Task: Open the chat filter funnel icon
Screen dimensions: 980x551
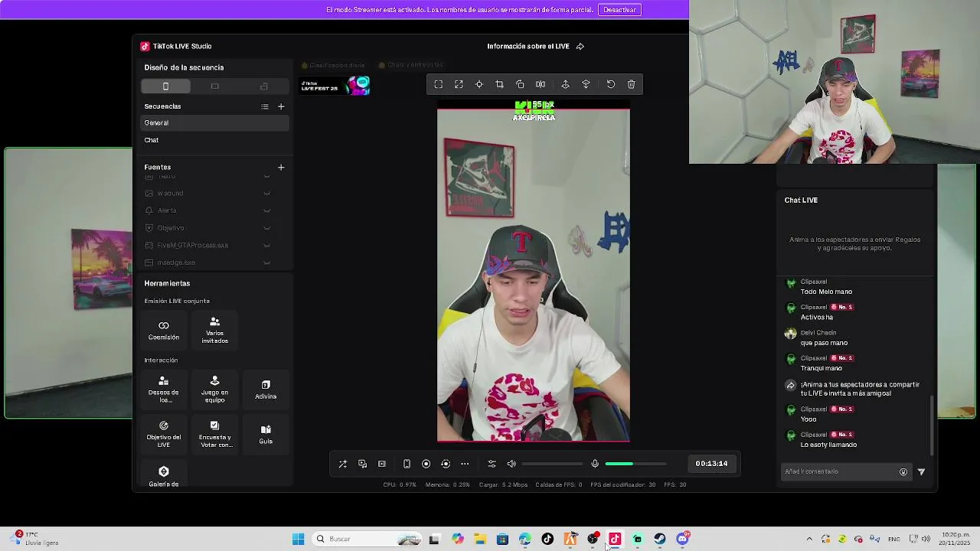Action: pyautogui.click(x=921, y=472)
